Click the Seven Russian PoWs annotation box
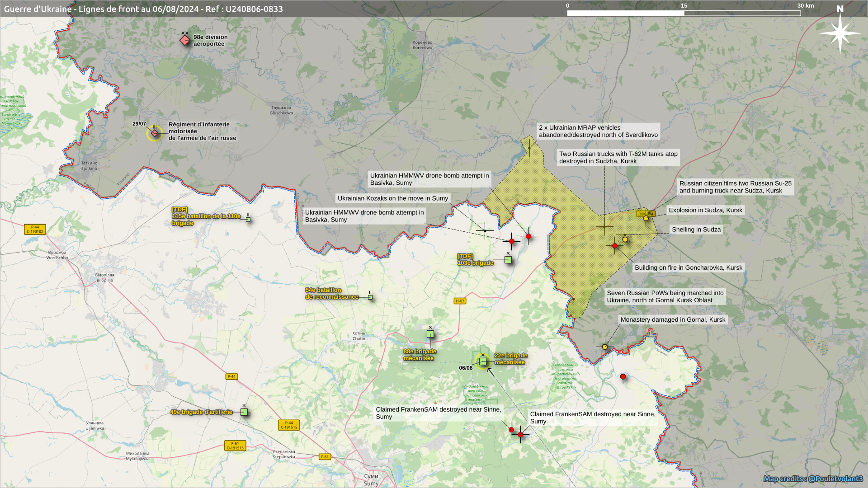868x488 pixels. coord(665,296)
